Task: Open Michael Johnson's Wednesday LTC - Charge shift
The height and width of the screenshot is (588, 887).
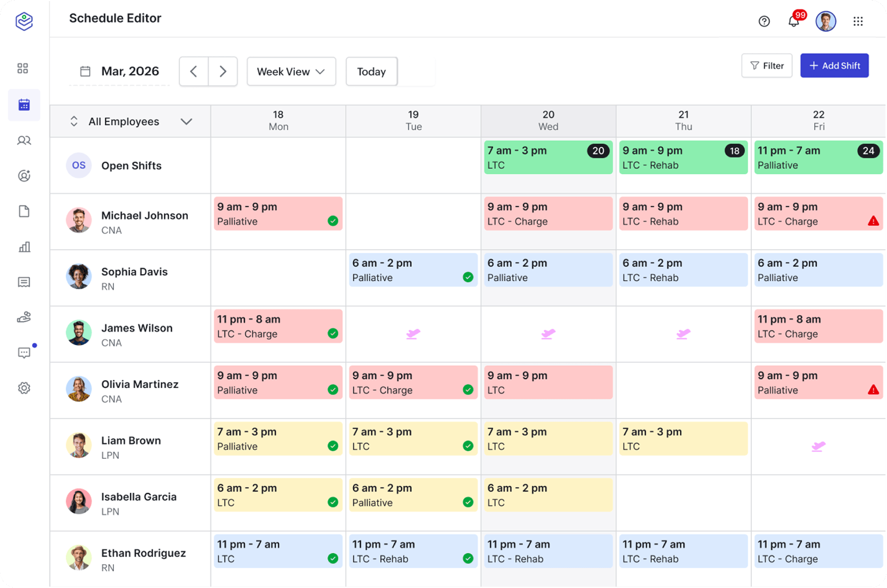Action: (x=549, y=214)
